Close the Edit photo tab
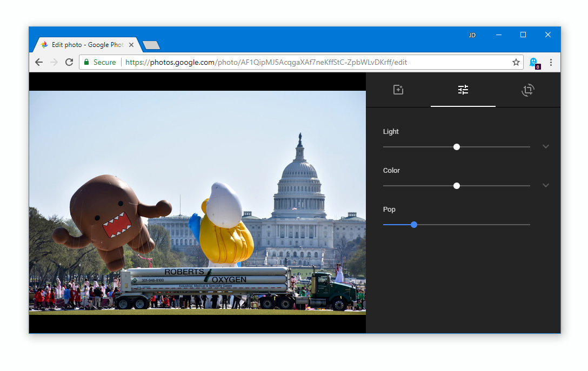The height and width of the screenshot is (371, 588). point(131,45)
